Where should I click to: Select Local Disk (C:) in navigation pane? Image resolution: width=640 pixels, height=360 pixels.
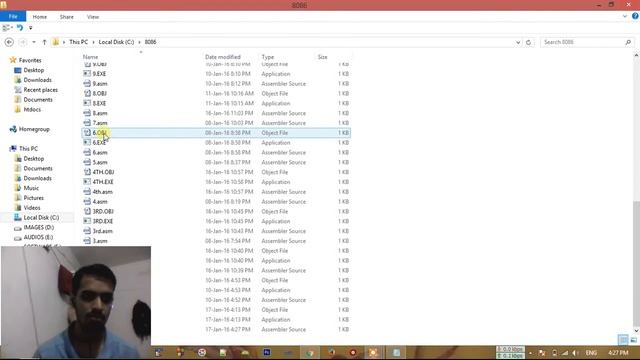pos(41,218)
